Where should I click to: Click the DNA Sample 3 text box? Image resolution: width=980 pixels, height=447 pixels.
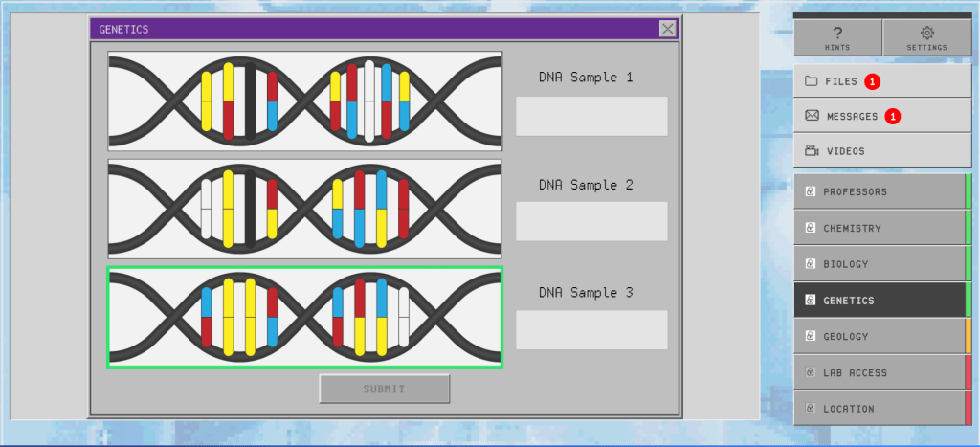[x=591, y=329]
